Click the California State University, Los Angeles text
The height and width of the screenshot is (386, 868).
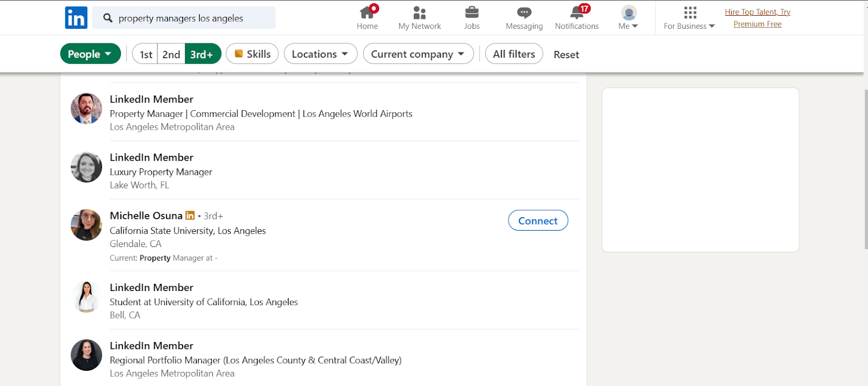coord(188,231)
